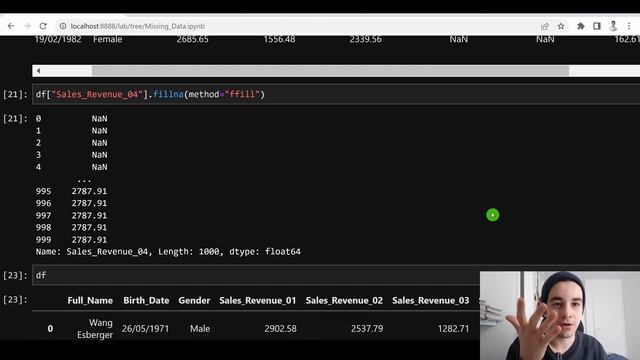Click into the fillna code cell [21]

pos(336,94)
